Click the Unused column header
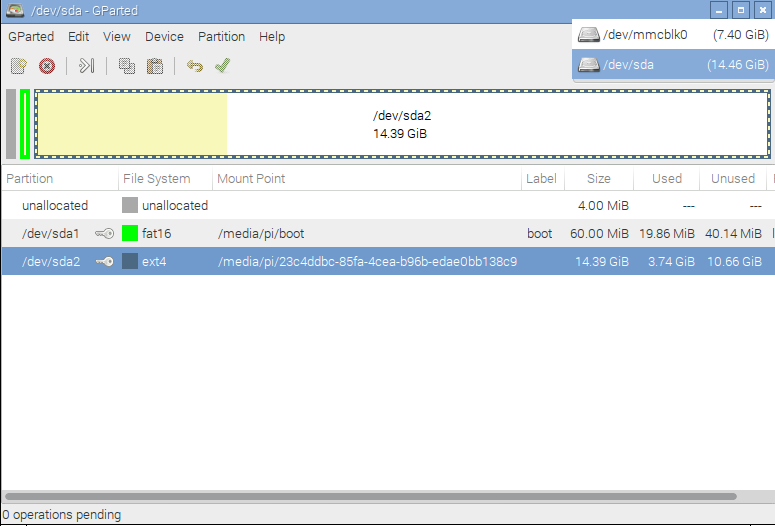This screenshot has width=775, height=526. [x=733, y=178]
